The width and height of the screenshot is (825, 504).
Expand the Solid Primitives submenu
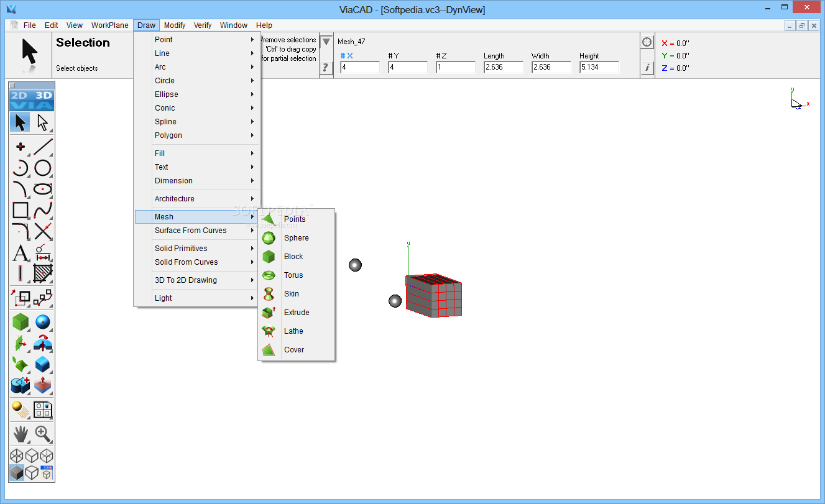tap(197, 249)
